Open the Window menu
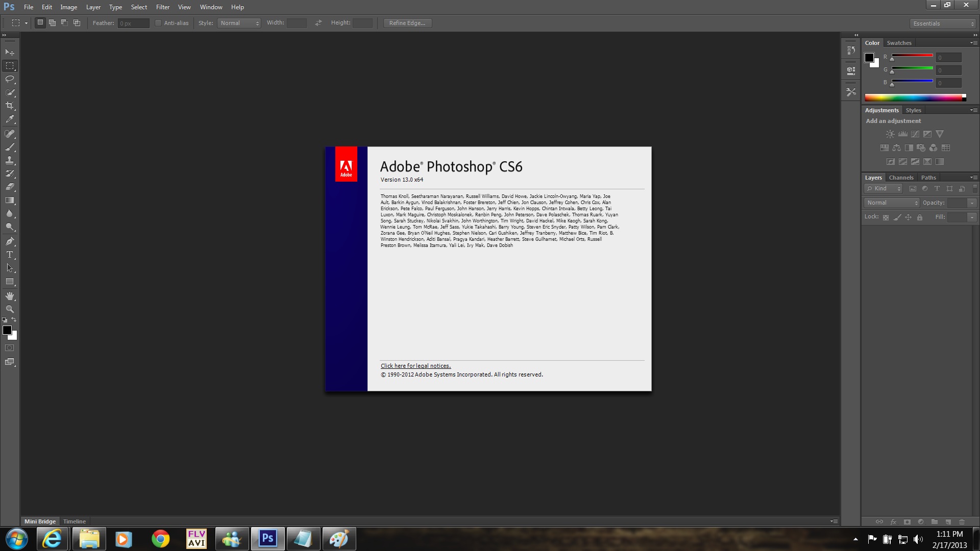 click(x=211, y=7)
